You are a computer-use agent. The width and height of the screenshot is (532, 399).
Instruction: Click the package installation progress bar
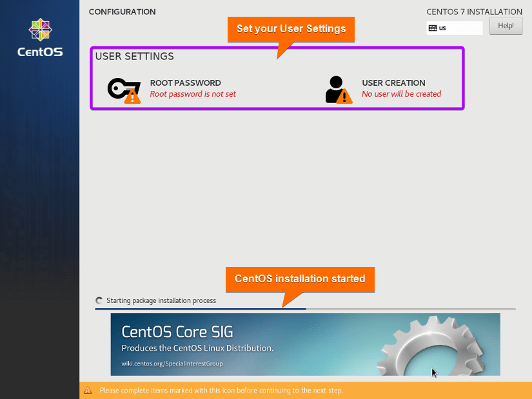tap(306, 309)
